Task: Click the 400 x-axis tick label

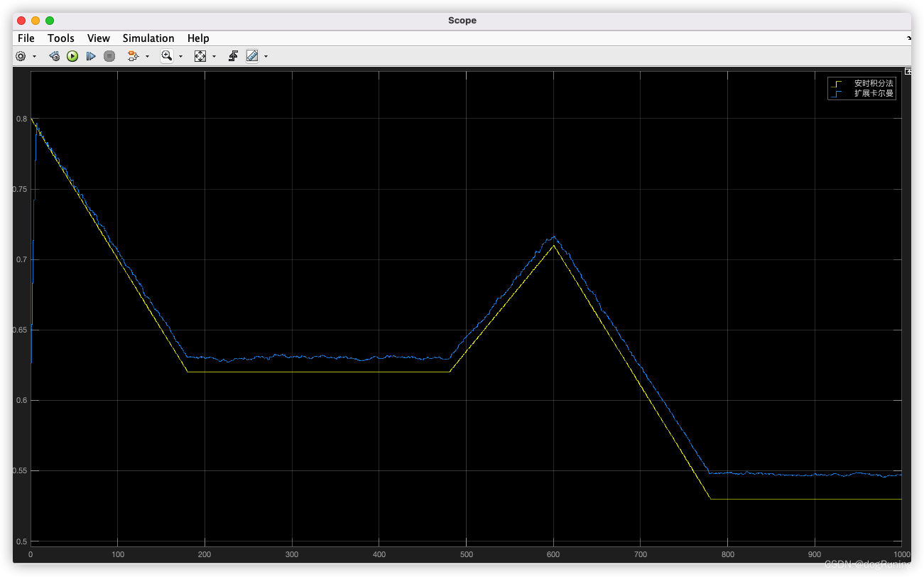Action: click(379, 554)
